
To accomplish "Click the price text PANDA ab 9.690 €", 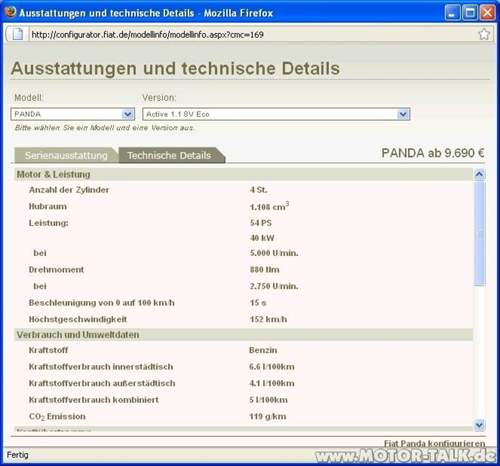I will 433,153.
